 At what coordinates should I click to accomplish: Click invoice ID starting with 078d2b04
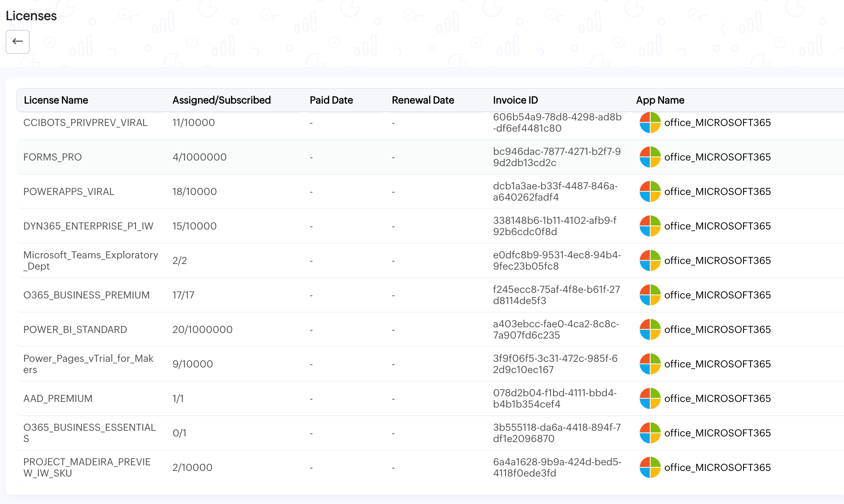[x=555, y=398]
